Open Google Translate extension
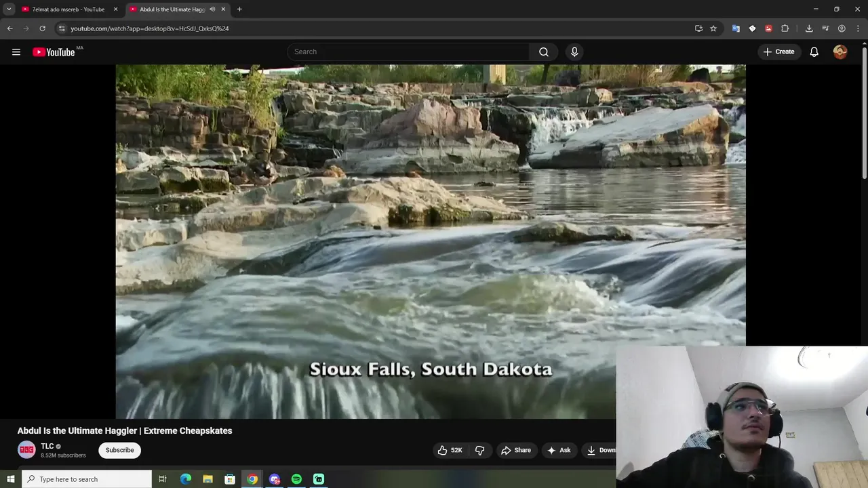868x488 pixels. [x=736, y=28]
